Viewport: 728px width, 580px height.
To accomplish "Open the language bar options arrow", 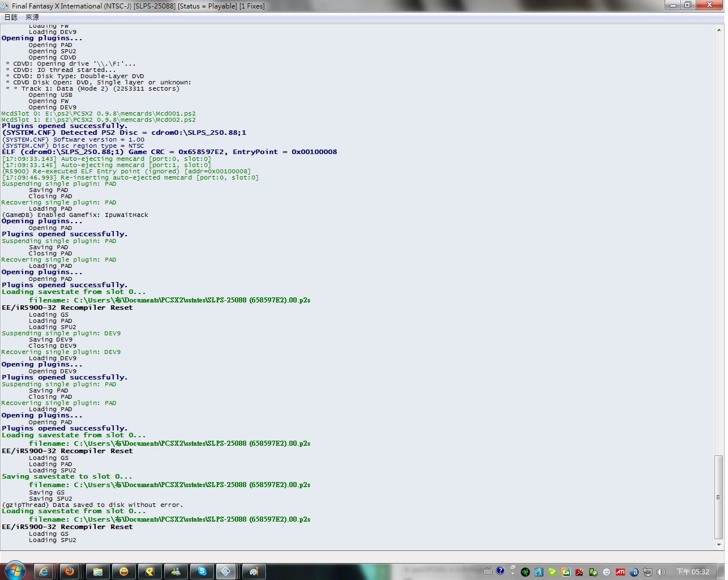I will [513, 574].
